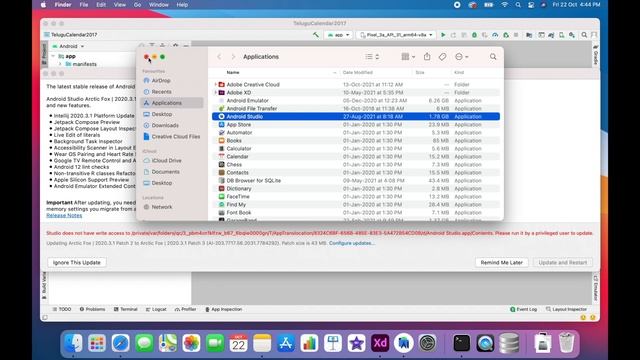Open the Logcat tool window tab

tap(156, 309)
